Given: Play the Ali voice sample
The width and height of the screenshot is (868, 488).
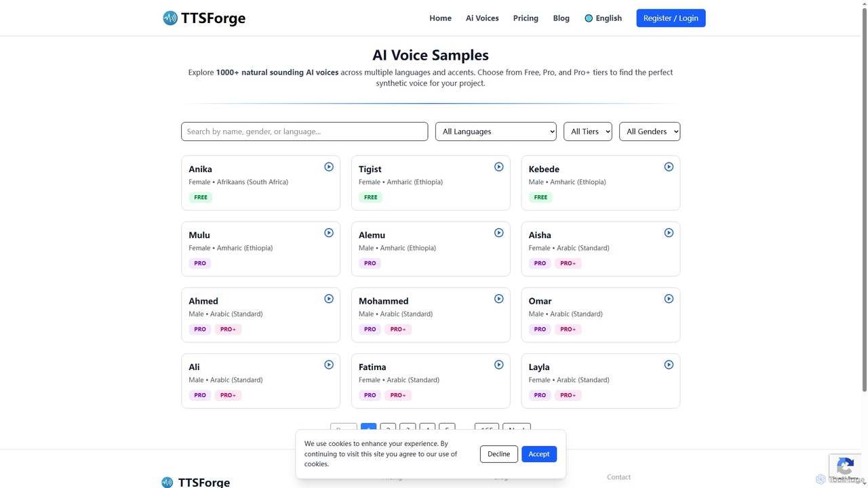Looking at the screenshot, I should pyautogui.click(x=329, y=365).
